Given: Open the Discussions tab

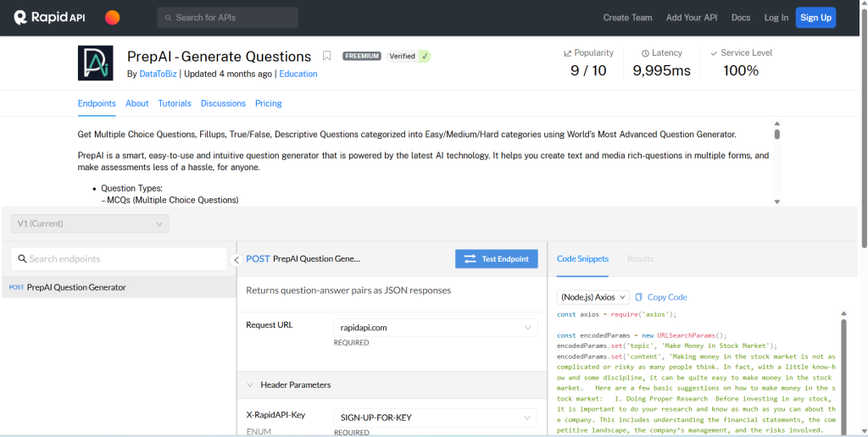Looking at the screenshot, I should coord(223,103).
